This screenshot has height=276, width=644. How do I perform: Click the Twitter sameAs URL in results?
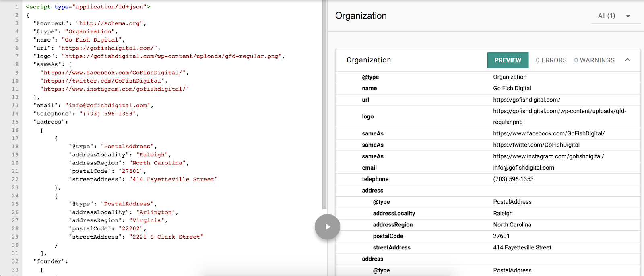point(536,145)
